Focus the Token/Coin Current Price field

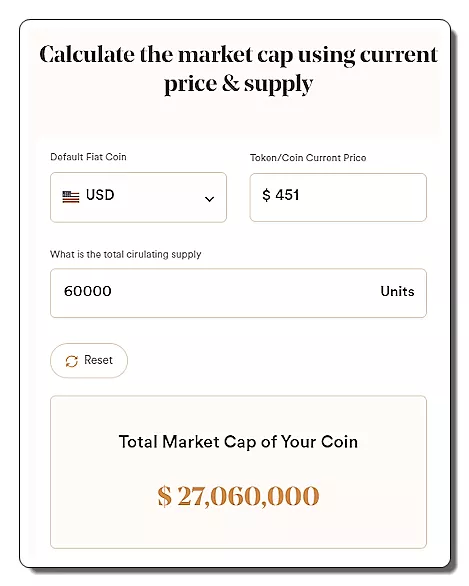click(338, 197)
